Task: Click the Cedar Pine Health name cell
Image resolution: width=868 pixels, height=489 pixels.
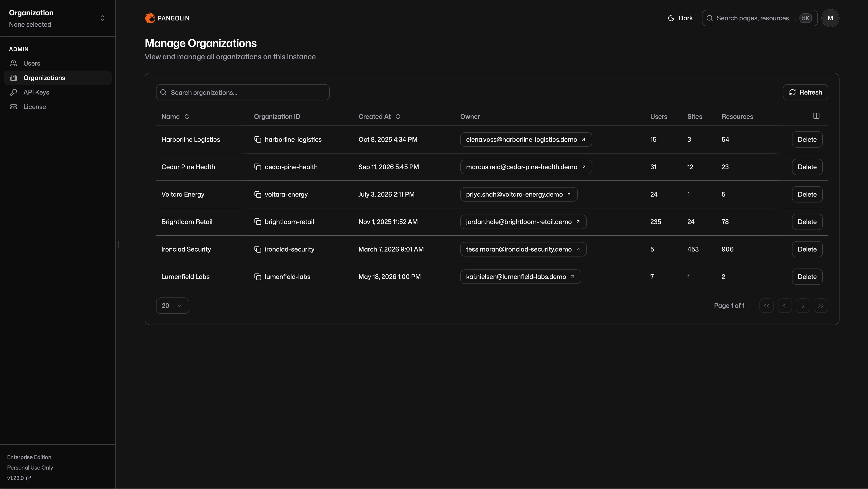Action: (x=188, y=167)
